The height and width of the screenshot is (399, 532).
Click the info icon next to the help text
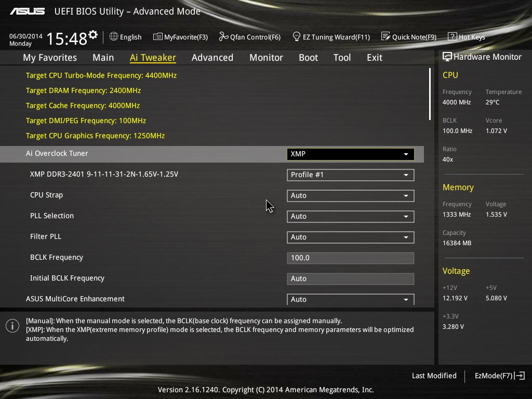12,326
